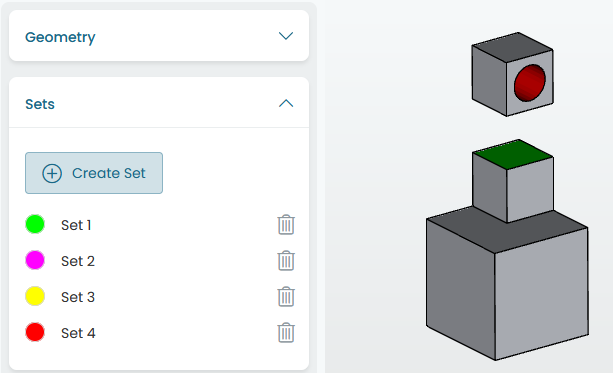Select the red circular hole on the cube
Image resolution: width=613 pixels, height=373 pixels.
pyautogui.click(x=530, y=83)
